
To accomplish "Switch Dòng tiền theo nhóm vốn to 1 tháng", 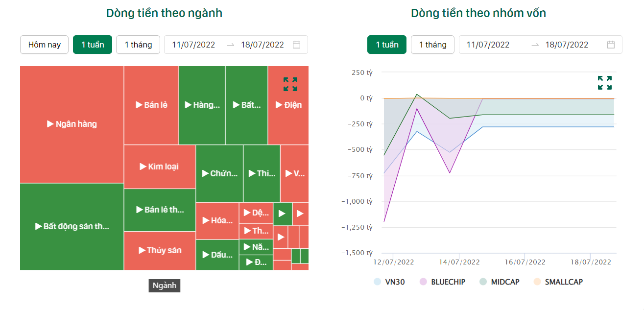I will tap(432, 45).
